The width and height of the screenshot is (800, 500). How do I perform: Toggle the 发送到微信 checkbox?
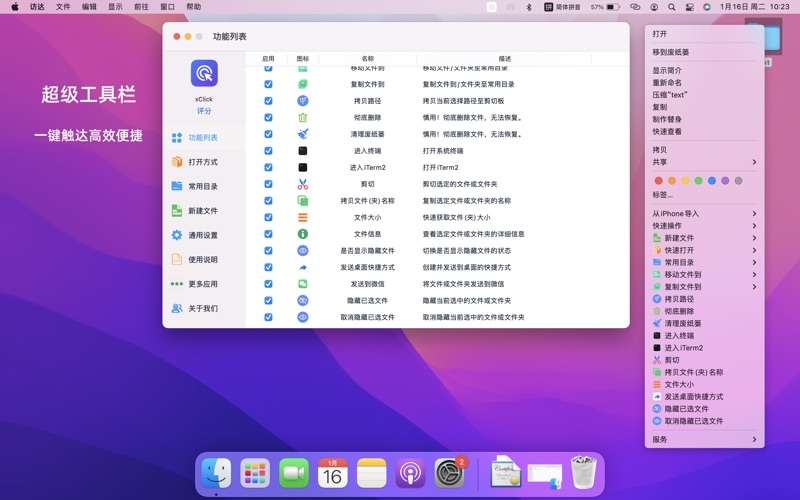(268, 284)
